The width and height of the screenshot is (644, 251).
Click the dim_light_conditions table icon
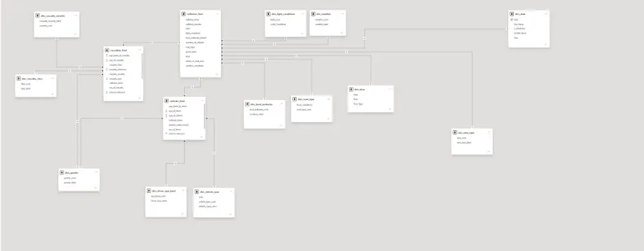269,14
